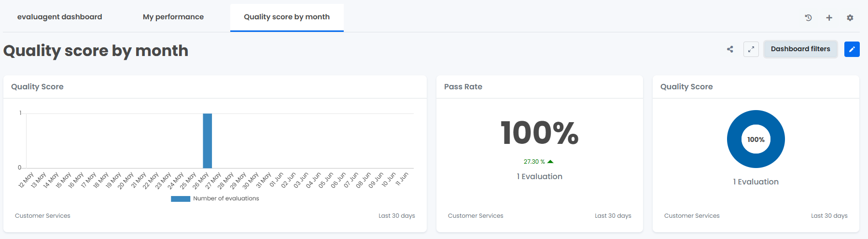Click the 27.30 % change indicator

pyautogui.click(x=534, y=162)
